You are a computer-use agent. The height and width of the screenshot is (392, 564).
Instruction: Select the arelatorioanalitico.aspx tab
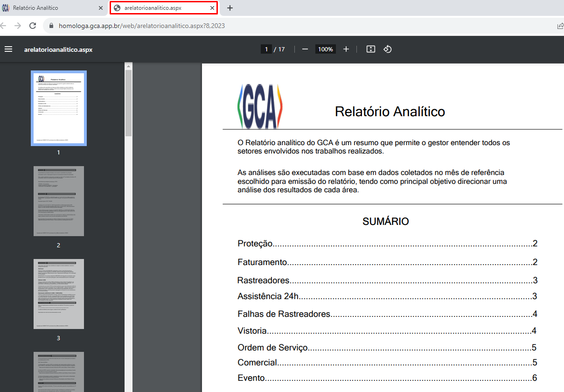pos(164,8)
